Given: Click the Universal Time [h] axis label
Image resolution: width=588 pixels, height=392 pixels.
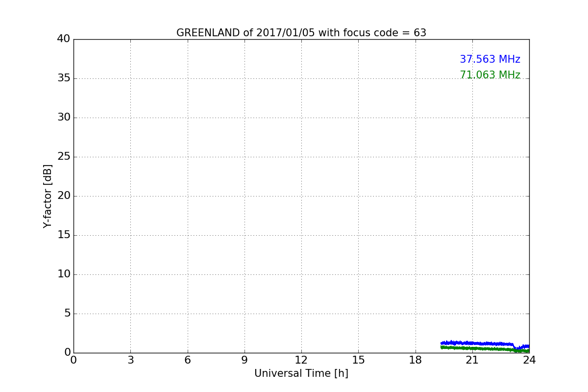Looking at the screenshot, I should click(x=301, y=373).
